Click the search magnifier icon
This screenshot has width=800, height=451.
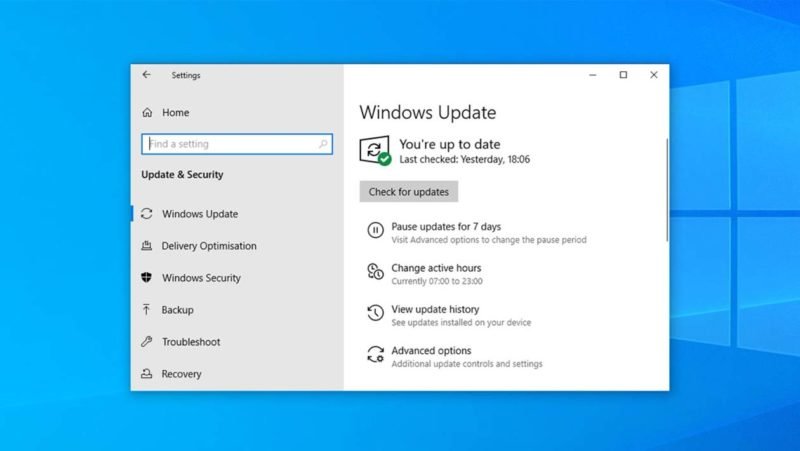coord(323,144)
